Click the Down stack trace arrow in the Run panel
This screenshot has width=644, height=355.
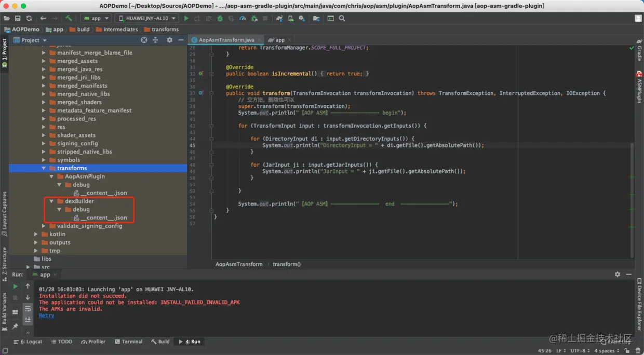click(28, 297)
